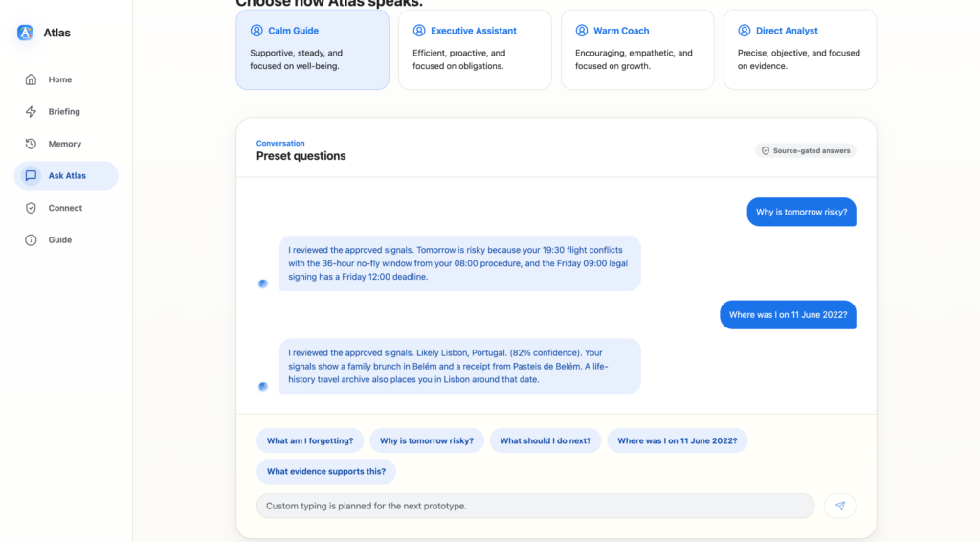Click the 'Why is tomorrow risky?' preset chip
This screenshot has height=542, width=980.
coord(427,440)
